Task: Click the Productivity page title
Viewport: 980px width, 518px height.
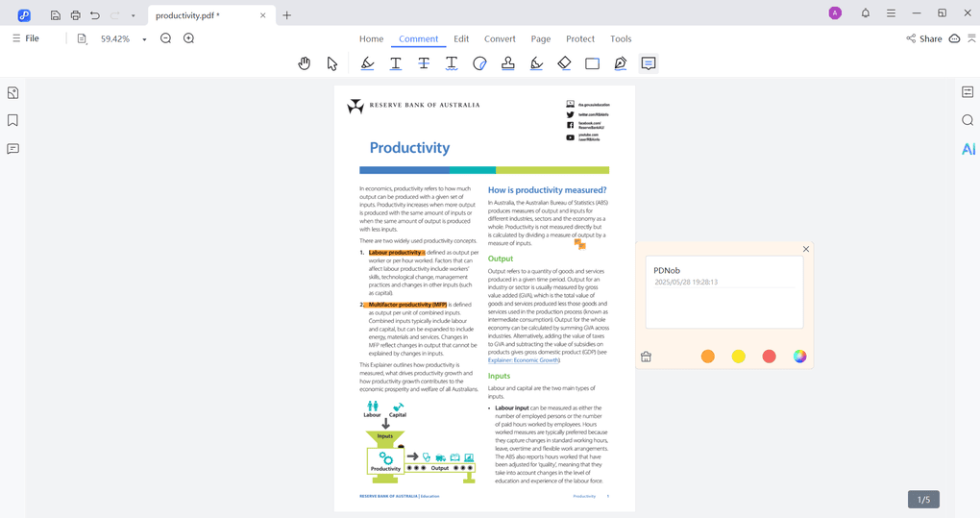Action: [x=409, y=148]
